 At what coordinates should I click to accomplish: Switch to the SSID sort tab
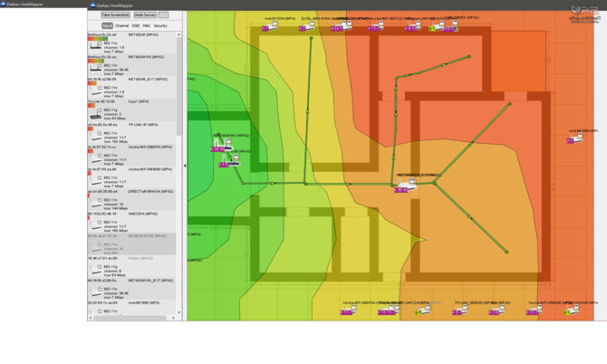pos(136,26)
